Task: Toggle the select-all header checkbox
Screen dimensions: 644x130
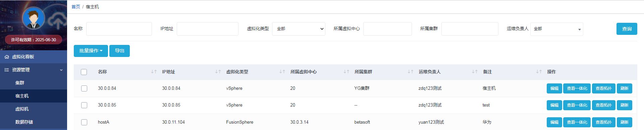Action: 84,72
